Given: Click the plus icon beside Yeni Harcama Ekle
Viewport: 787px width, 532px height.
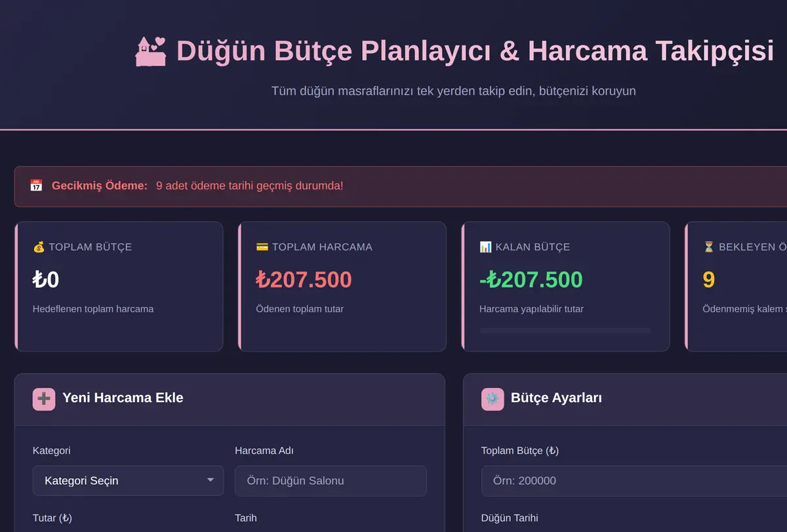Looking at the screenshot, I should click(x=44, y=399).
